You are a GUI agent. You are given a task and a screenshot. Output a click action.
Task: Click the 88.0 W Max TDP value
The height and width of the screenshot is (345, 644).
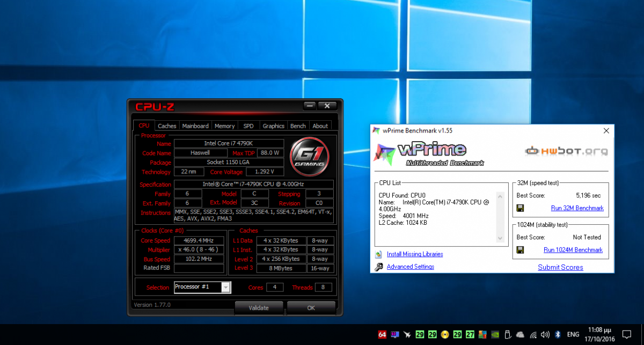[x=270, y=152]
